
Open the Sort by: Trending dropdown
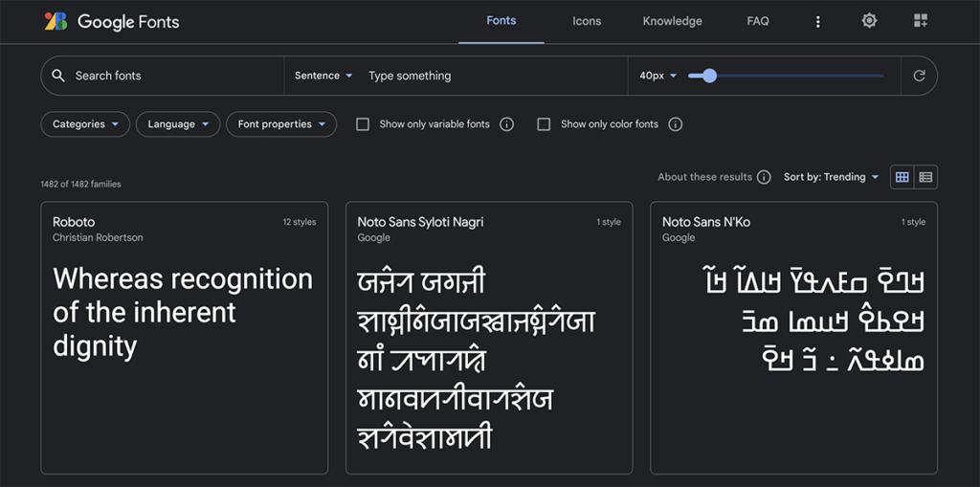(832, 178)
